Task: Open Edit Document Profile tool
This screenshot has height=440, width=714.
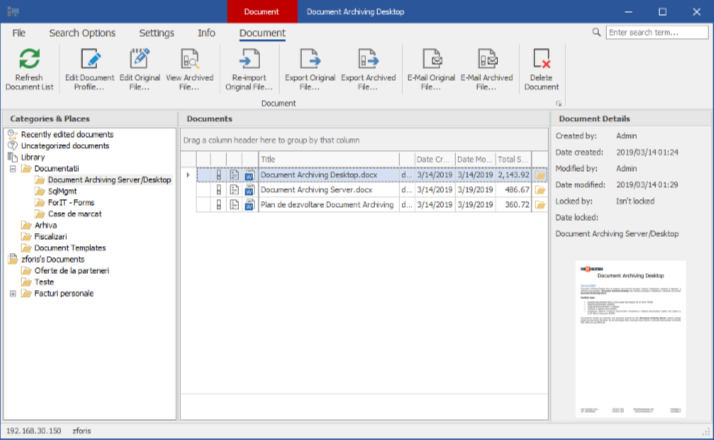Action: pyautogui.click(x=90, y=69)
